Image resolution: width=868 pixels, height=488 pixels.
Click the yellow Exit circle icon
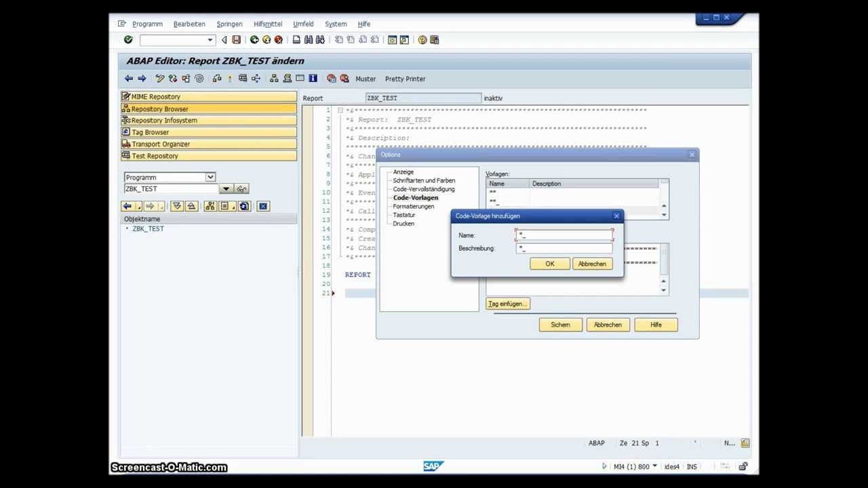coord(267,40)
